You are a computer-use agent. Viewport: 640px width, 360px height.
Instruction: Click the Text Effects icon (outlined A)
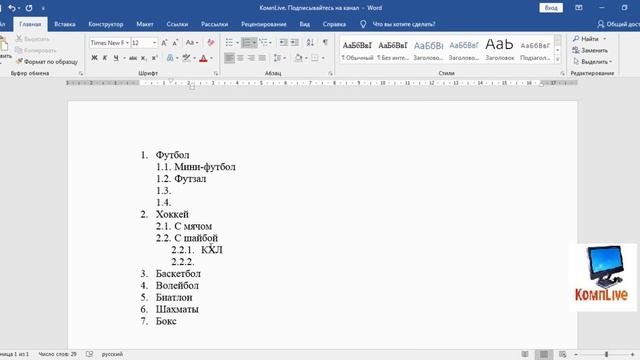pyautogui.click(x=170, y=58)
